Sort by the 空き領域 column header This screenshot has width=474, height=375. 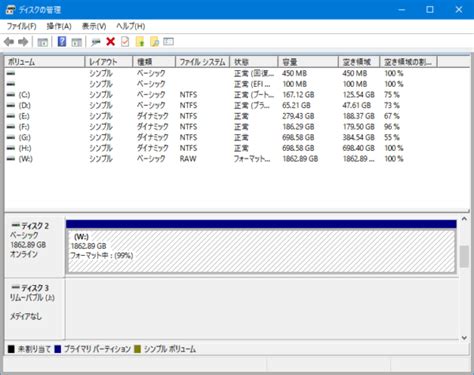359,62
